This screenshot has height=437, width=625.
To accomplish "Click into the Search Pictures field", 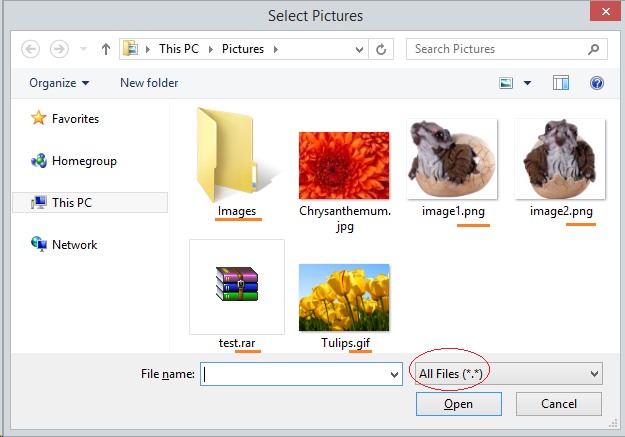I will pos(498,49).
